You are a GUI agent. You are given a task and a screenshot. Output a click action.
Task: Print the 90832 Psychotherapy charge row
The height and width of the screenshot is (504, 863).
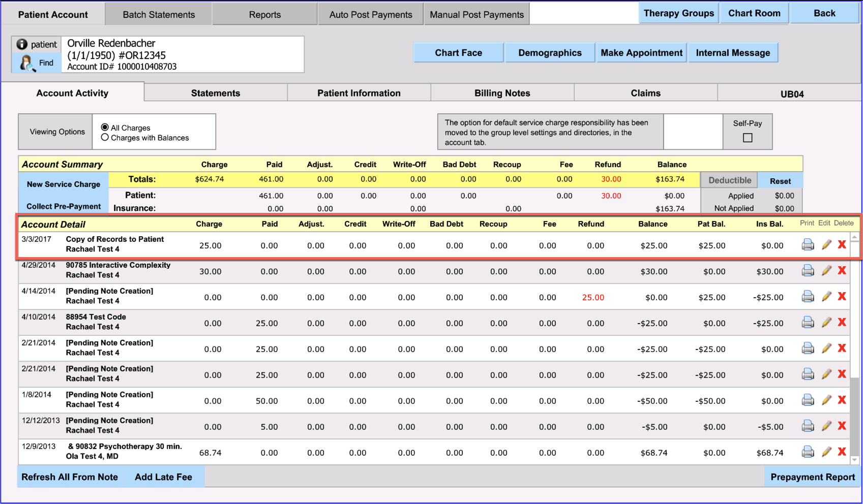(x=808, y=452)
